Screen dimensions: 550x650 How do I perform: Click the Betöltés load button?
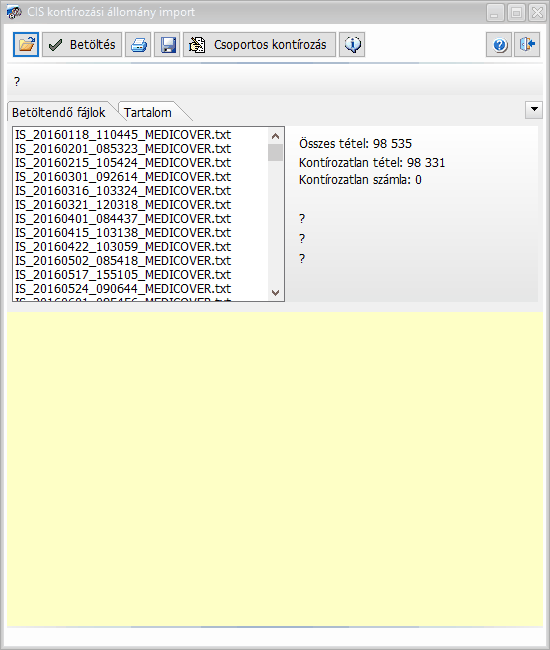(82, 44)
